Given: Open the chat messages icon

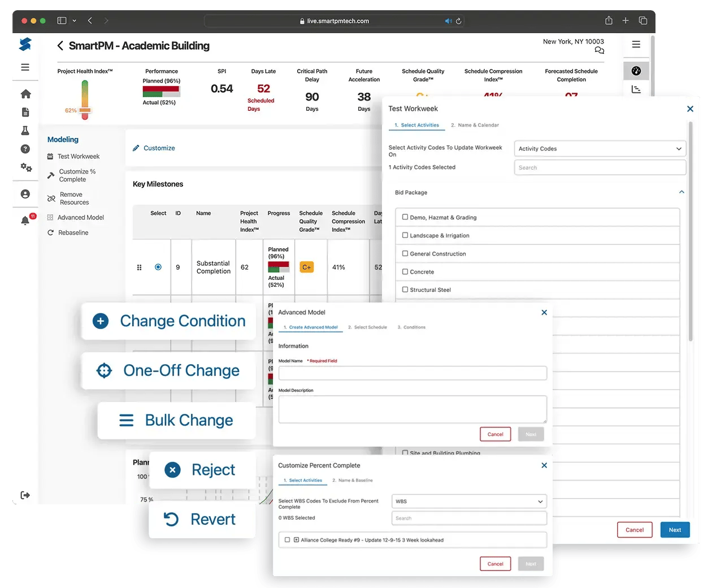Looking at the screenshot, I should click(600, 51).
